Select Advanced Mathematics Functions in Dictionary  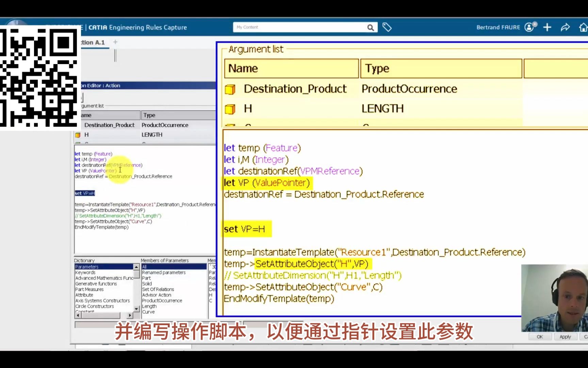(x=104, y=278)
